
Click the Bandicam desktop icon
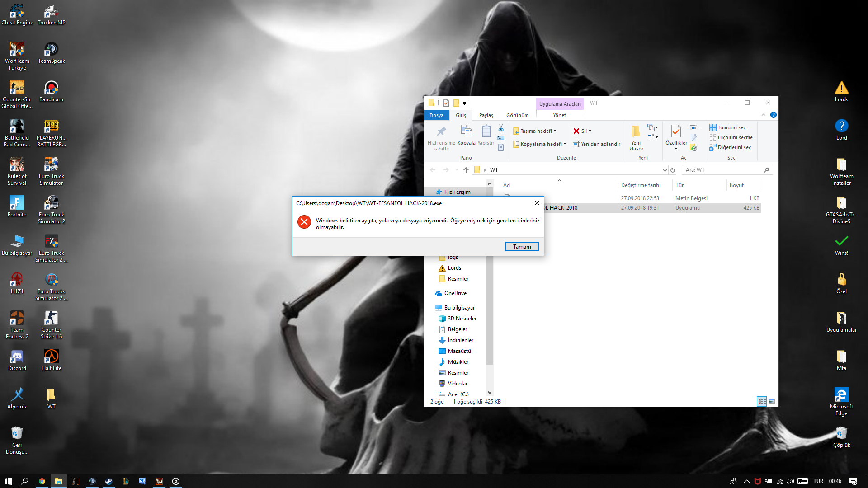[51, 91]
